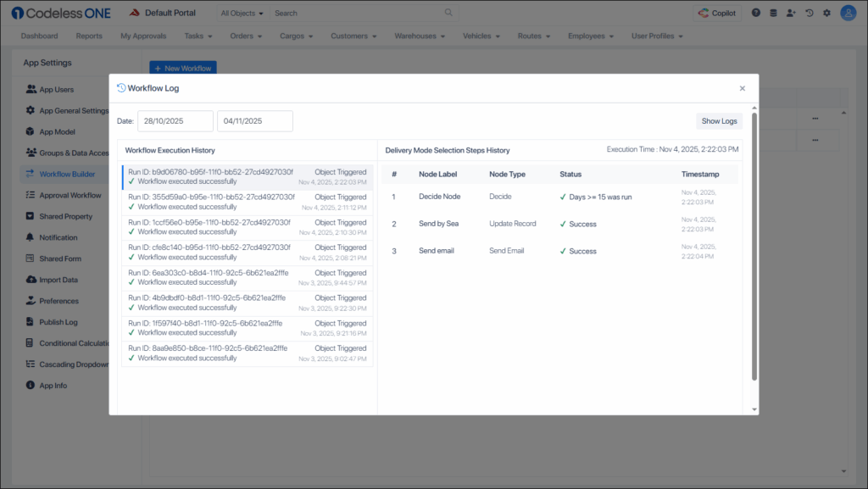This screenshot has width=868, height=489.
Task: Go to the Dashboard tab
Action: point(39,36)
